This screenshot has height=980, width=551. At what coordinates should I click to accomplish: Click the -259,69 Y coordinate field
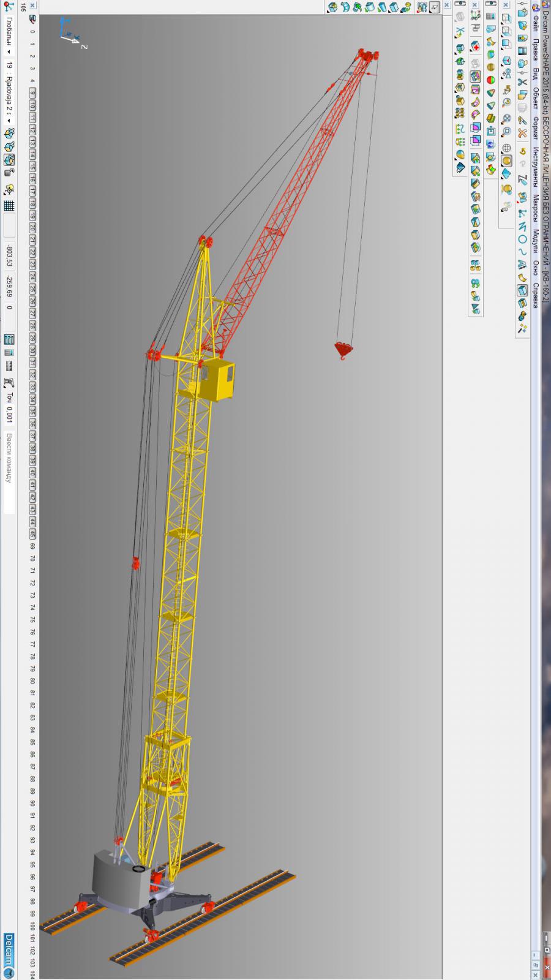[x=9, y=286]
